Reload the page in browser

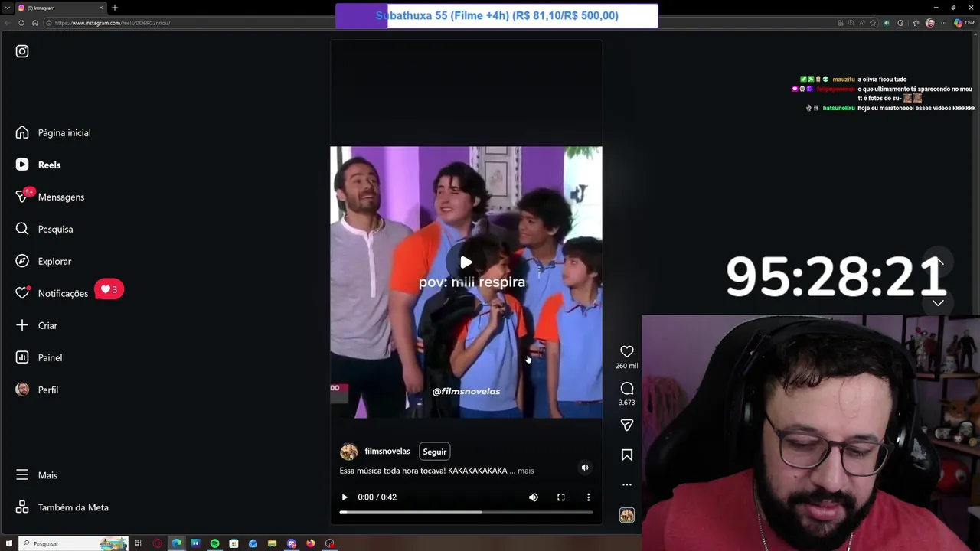click(21, 23)
